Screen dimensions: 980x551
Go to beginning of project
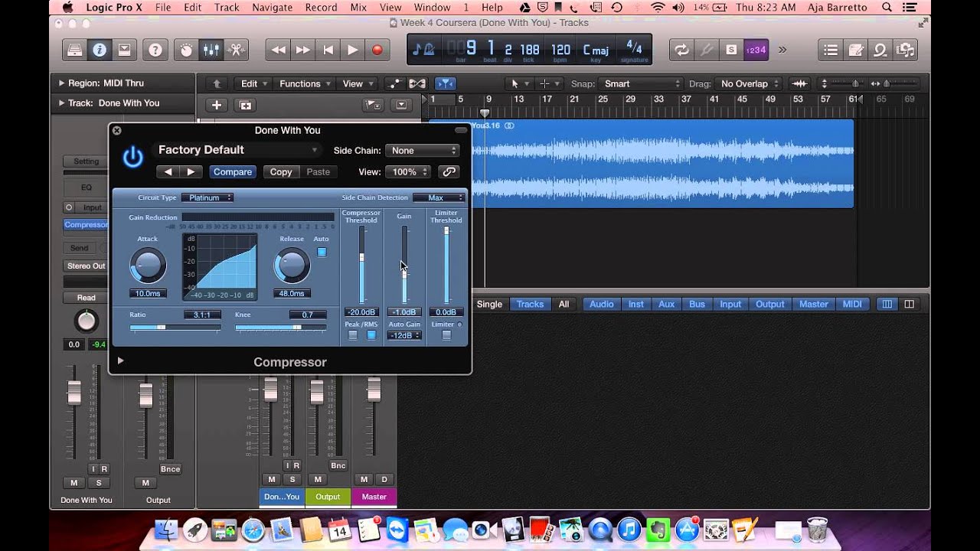coord(328,51)
